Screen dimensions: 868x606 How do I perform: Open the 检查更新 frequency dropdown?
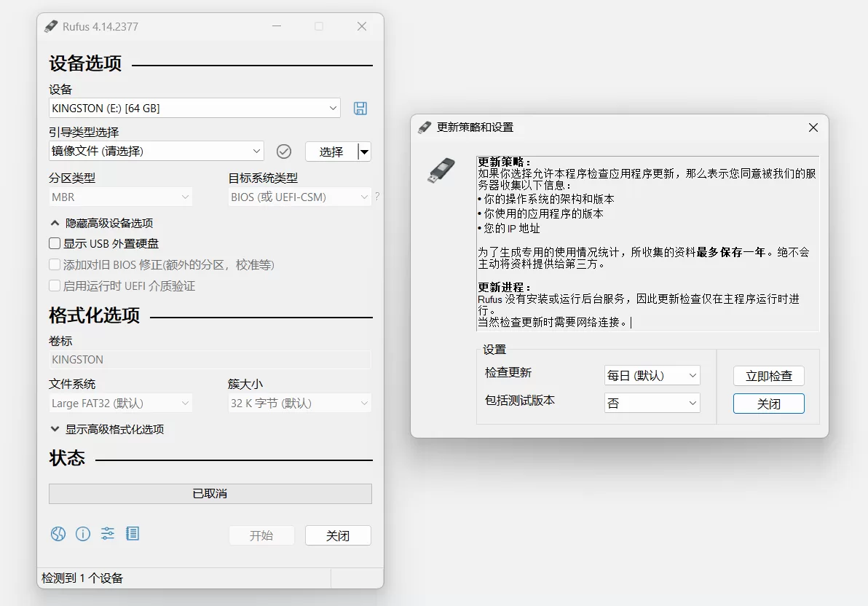(x=652, y=376)
